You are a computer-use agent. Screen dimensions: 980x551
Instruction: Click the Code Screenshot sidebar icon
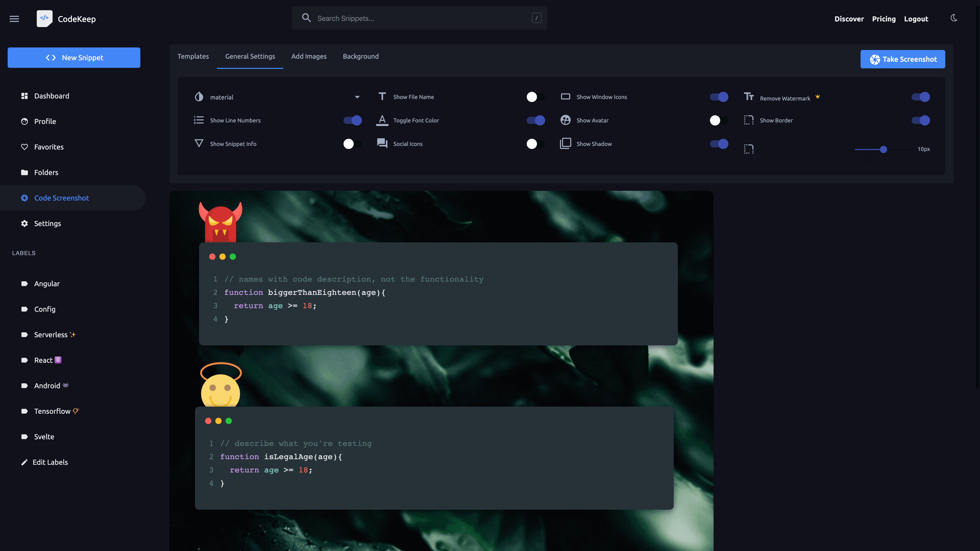[24, 198]
